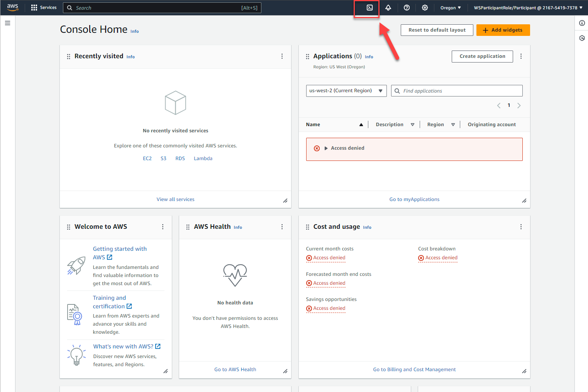The image size is (588, 392).
Task: Click the AWS Health resize corner handle
Action: tap(285, 371)
